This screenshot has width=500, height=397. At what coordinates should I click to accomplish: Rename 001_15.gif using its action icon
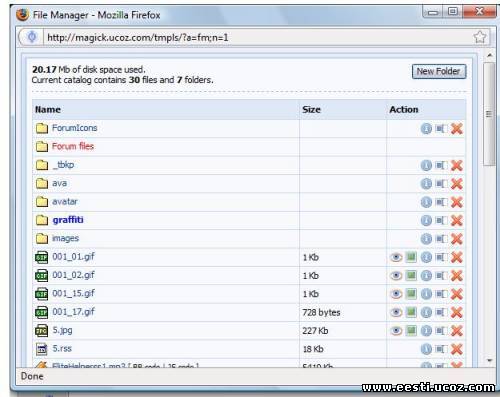(441, 294)
